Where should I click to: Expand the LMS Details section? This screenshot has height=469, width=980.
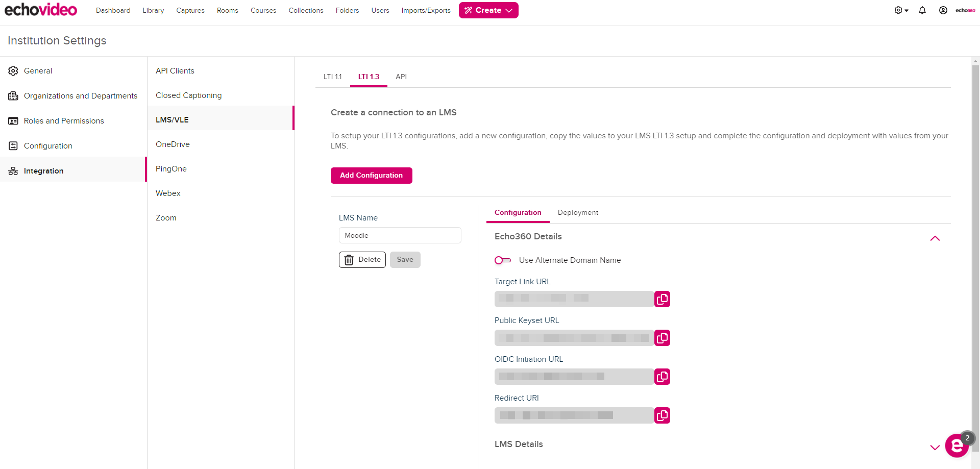(935, 448)
